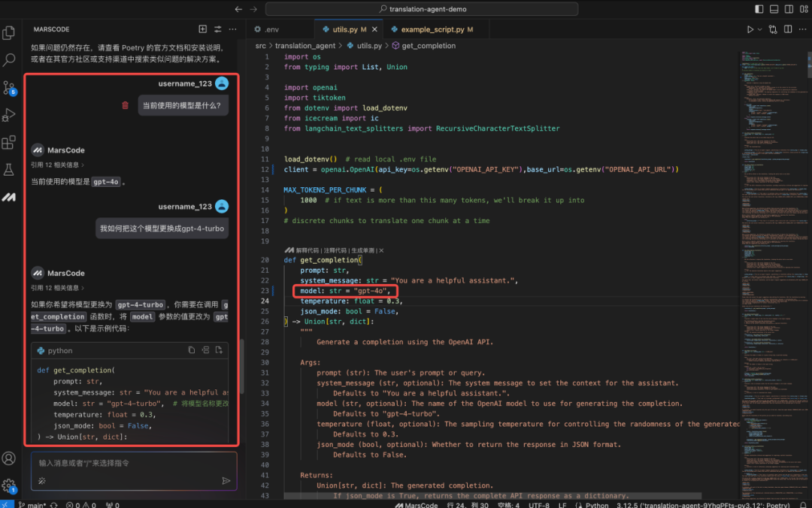Image resolution: width=812 pixels, height=508 pixels.
Task: Click the magic wand icon in chat input
Action: (x=42, y=480)
